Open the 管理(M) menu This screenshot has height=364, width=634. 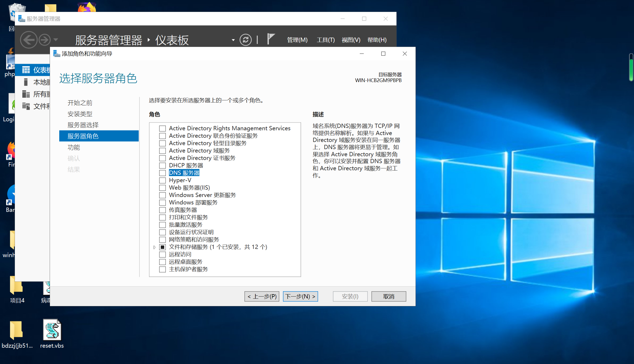(x=297, y=40)
